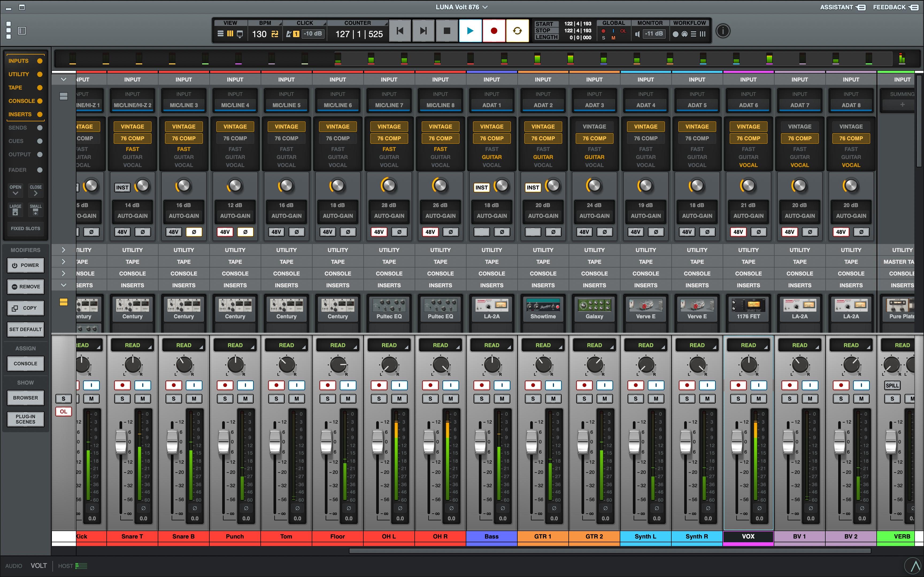Select the mixer view icon in VIEW
Screen dimensions: 924x577
[230, 34]
